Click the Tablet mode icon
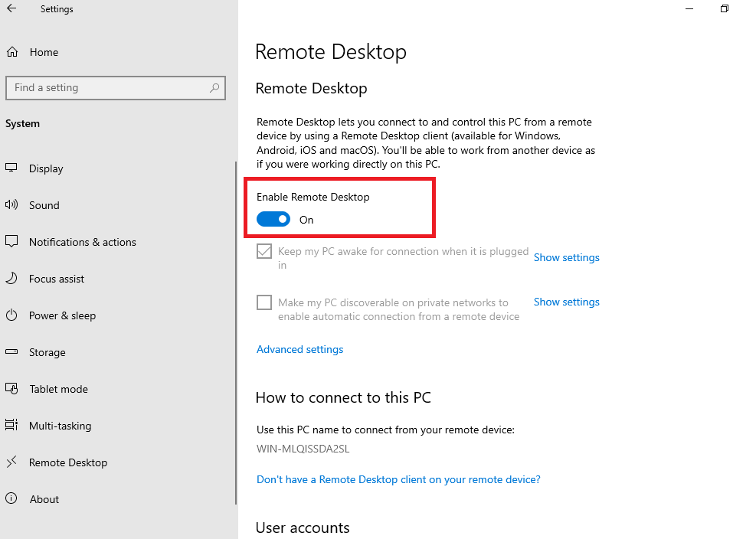The height and width of the screenshot is (539, 756). point(11,389)
